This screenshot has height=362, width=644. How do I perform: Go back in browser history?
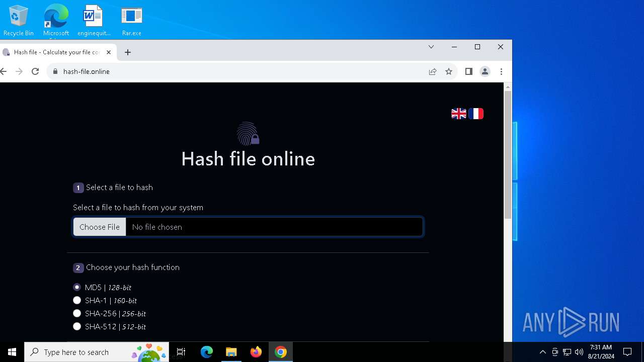pyautogui.click(x=4, y=71)
